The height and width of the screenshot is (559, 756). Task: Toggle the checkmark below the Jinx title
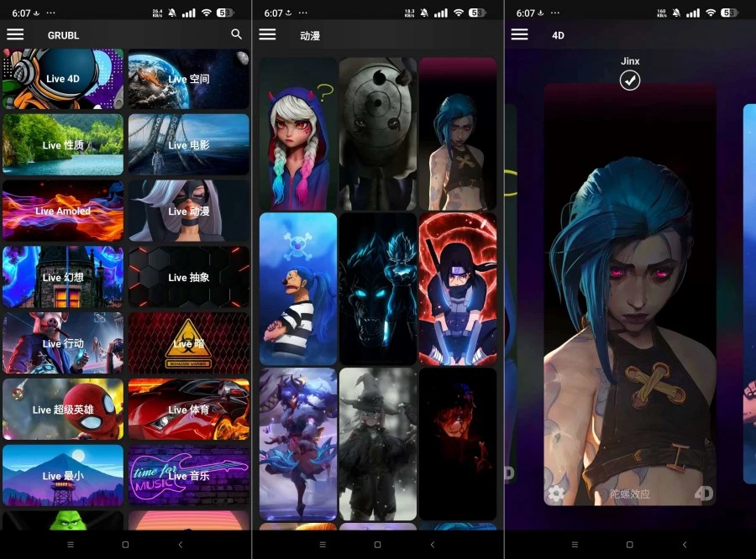[630, 80]
